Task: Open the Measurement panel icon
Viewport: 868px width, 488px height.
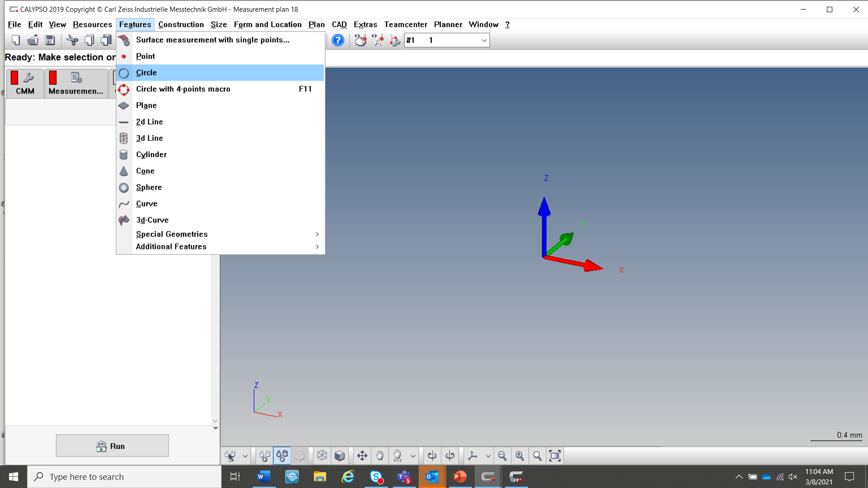Action: 76,83
